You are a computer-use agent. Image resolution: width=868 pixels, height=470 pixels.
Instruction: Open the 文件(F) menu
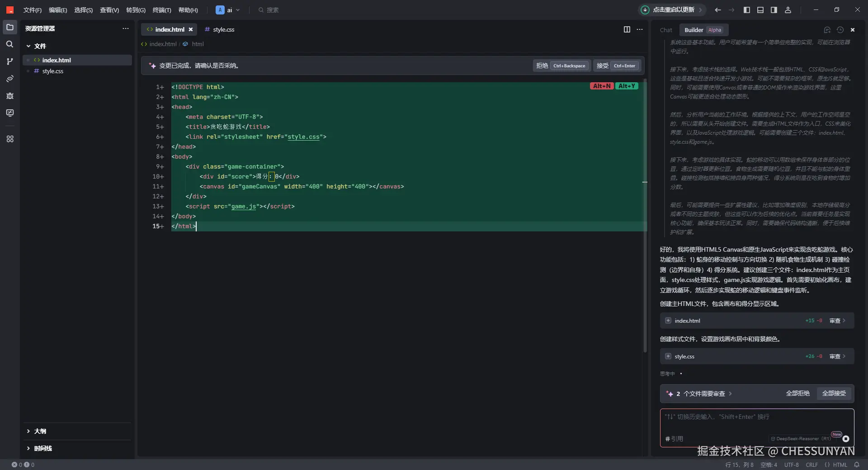(32, 10)
